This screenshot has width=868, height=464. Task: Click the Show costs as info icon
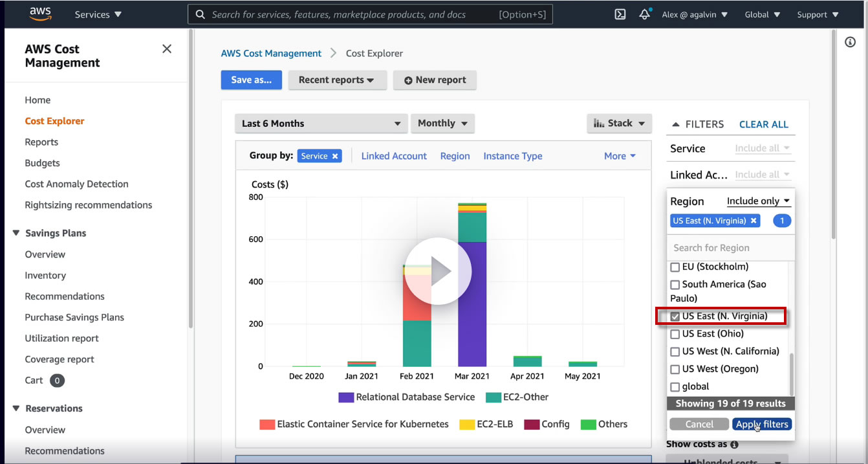734,445
